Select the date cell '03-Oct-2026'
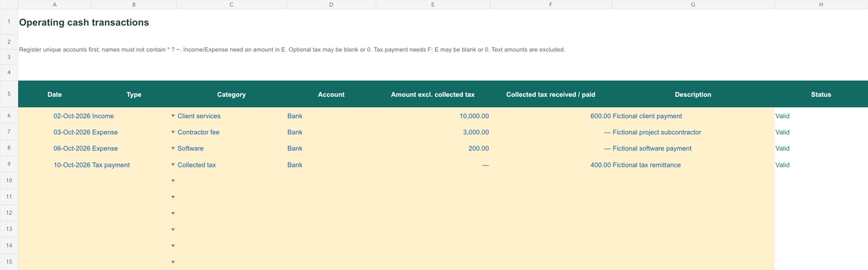 coord(54,132)
